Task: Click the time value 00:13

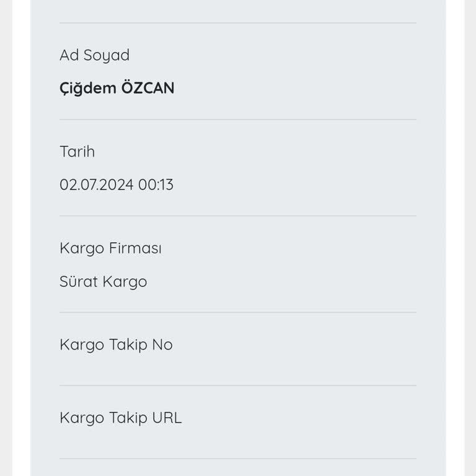Action: click(156, 185)
